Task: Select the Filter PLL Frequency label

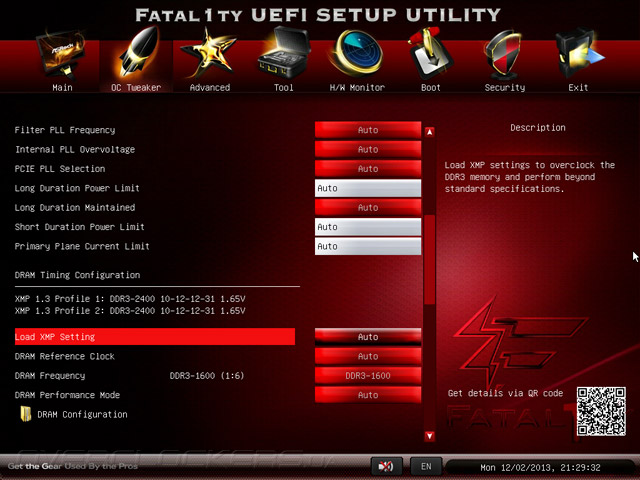Action: click(x=65, y=130)
